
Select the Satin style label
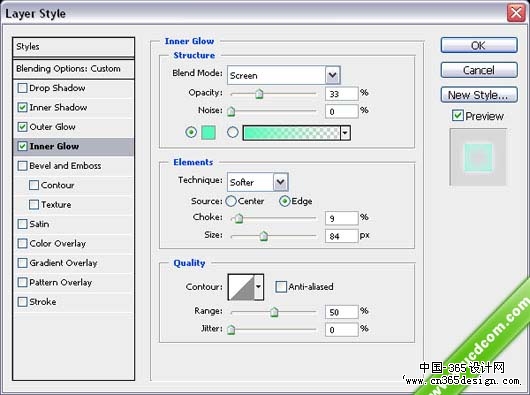pyautogui.click(x=39, y=224)
